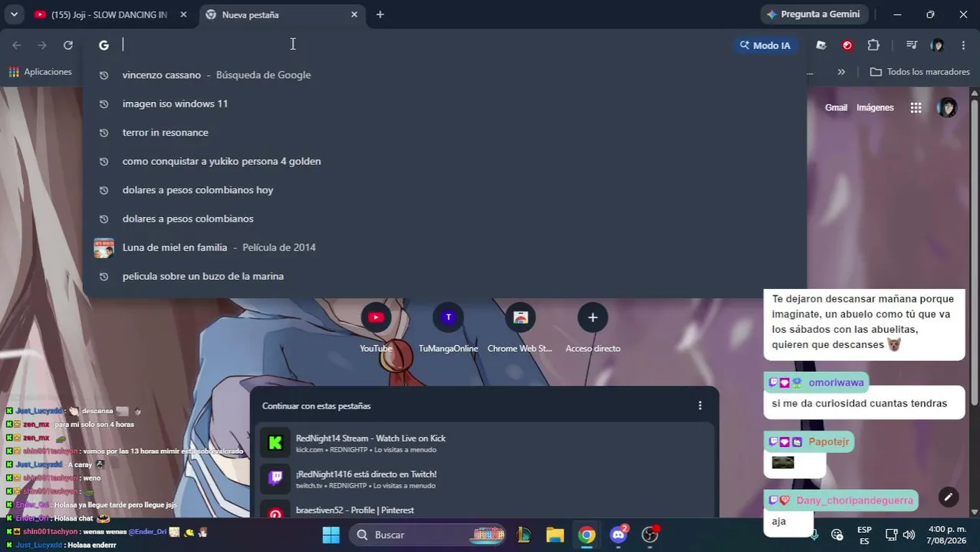Click the Pregunta a Gemini button
Image resolution: width=980 pixels, height=552 pixels.
[x=813, y=14]
